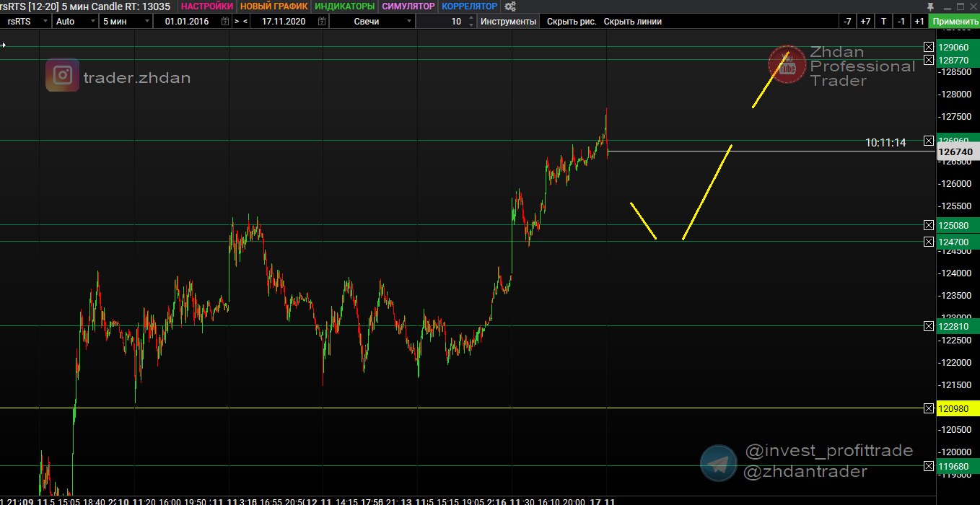
Task: Click the +7 shift button
Action: (x=865, y=22)
